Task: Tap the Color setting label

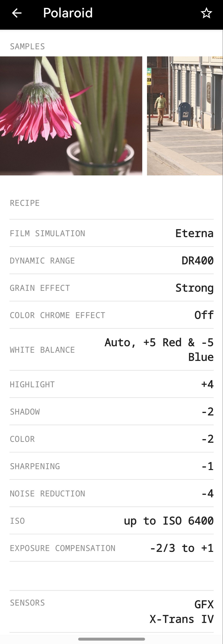Action: point(22,439)
